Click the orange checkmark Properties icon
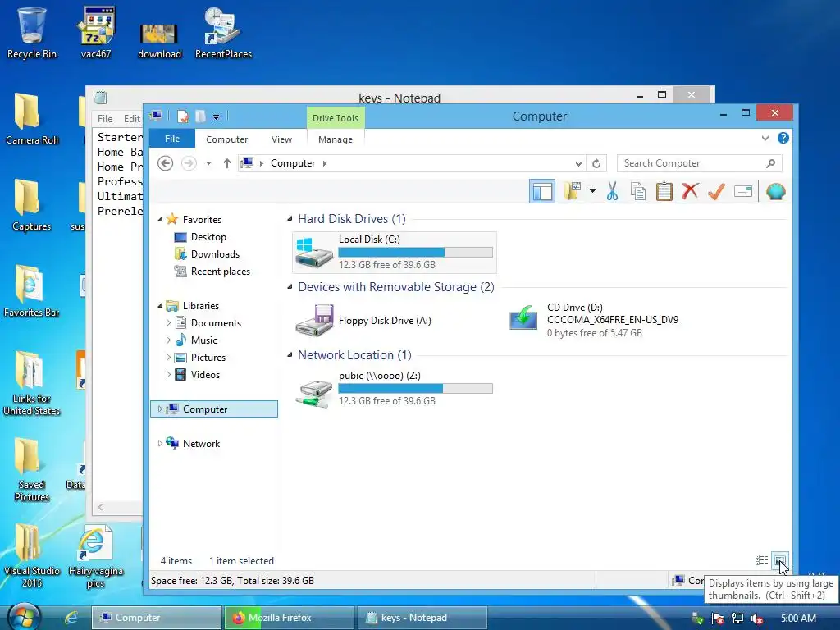The width and height of the screenshot is (840, 630). tap(716, 191)
